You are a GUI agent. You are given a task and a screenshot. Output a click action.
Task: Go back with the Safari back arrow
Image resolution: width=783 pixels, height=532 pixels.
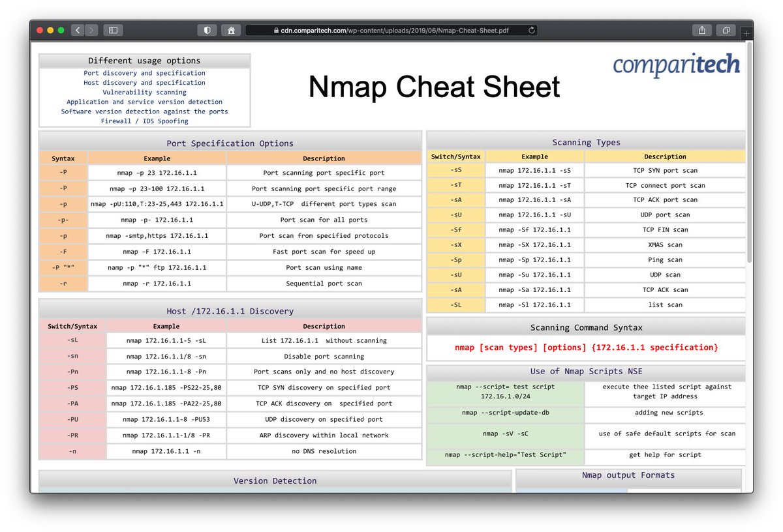(x=78, y=30)
